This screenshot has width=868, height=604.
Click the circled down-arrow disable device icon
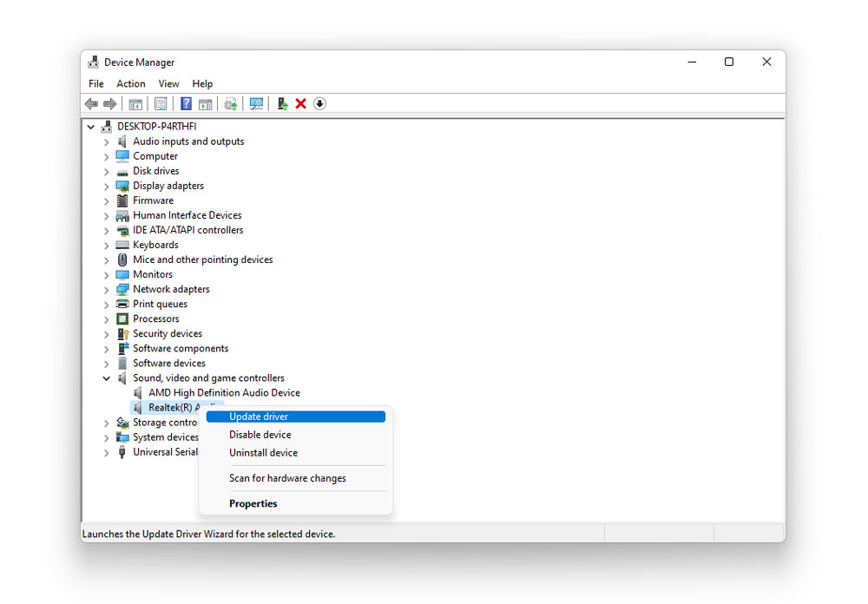point(320,103)
